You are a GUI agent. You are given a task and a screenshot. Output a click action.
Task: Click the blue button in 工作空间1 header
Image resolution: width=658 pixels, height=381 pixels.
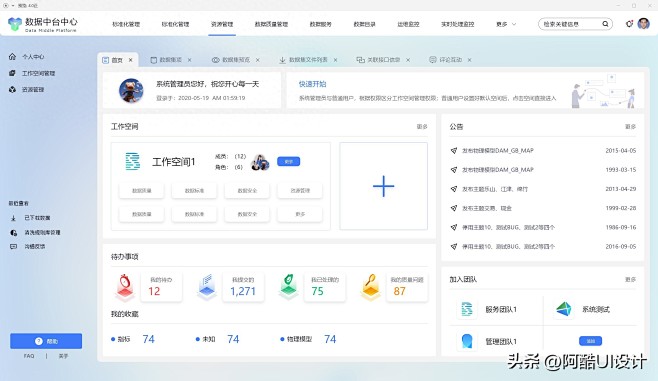pos(289,162)
